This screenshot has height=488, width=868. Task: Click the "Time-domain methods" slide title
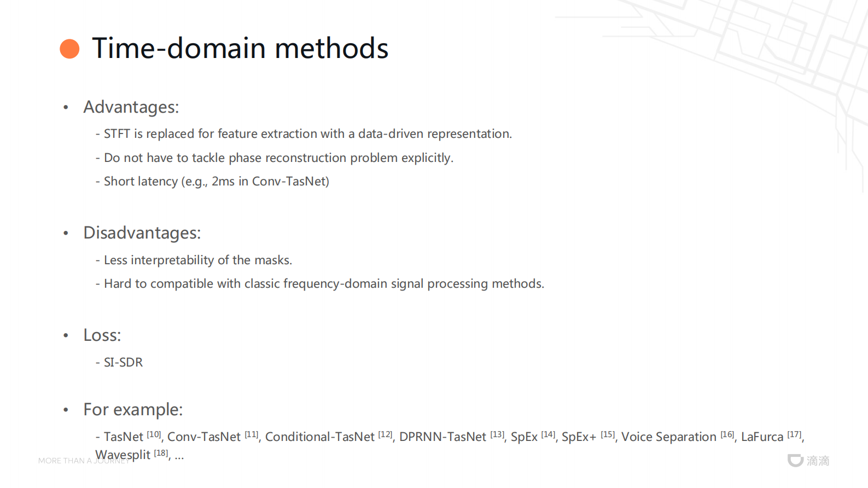pyautogui.click(x=240, y=48)
